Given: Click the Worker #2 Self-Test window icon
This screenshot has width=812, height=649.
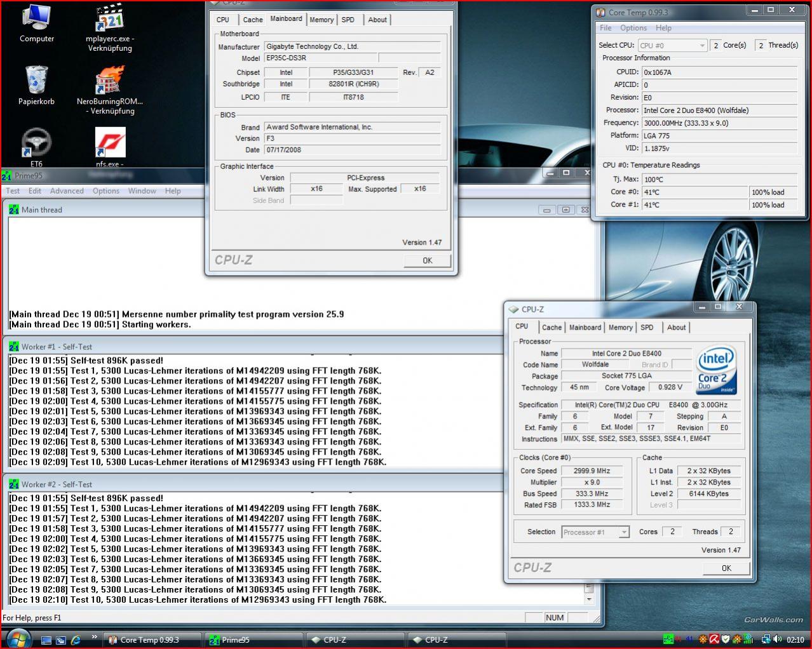Looking at the screenshot, I should (x=14, y=485).
